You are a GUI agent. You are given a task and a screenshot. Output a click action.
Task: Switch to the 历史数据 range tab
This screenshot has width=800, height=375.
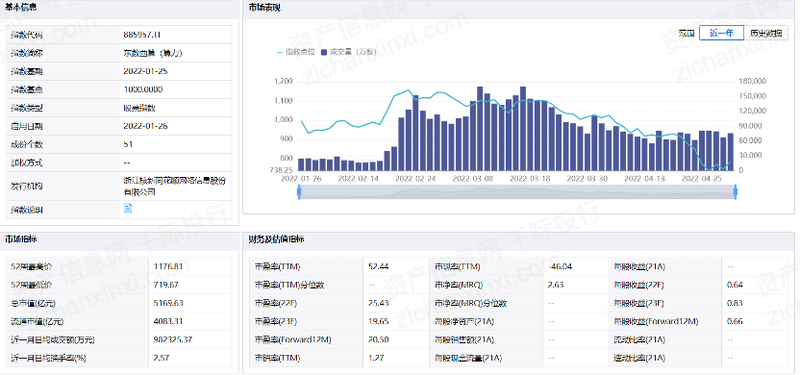(x=766, y=33)
